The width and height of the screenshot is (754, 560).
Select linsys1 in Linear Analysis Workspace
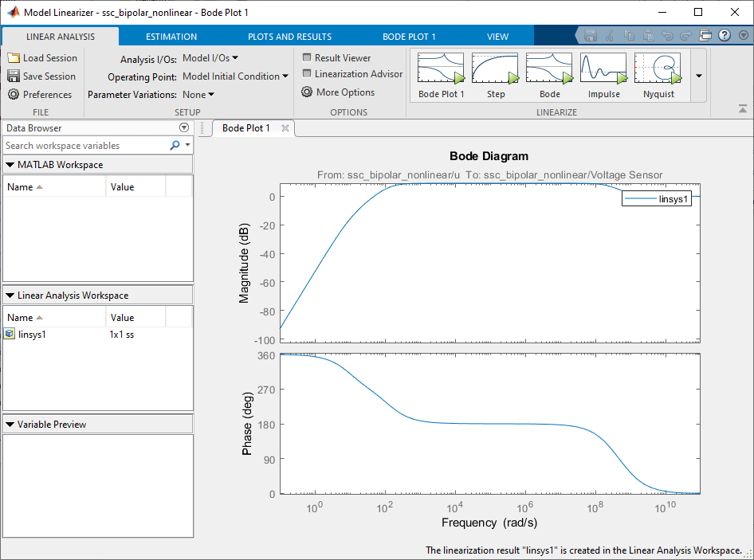click(32, 335)
